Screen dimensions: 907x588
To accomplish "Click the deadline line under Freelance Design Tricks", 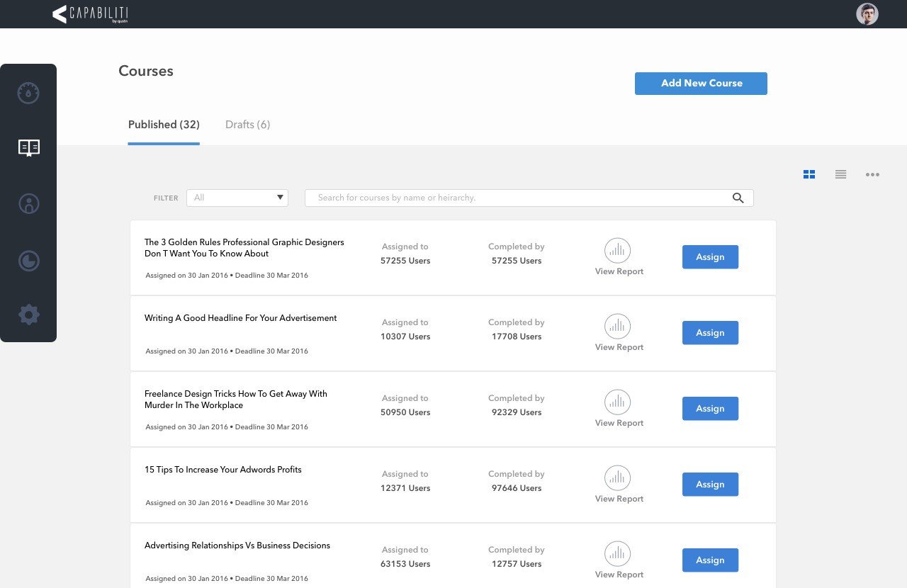I will 227,427.
